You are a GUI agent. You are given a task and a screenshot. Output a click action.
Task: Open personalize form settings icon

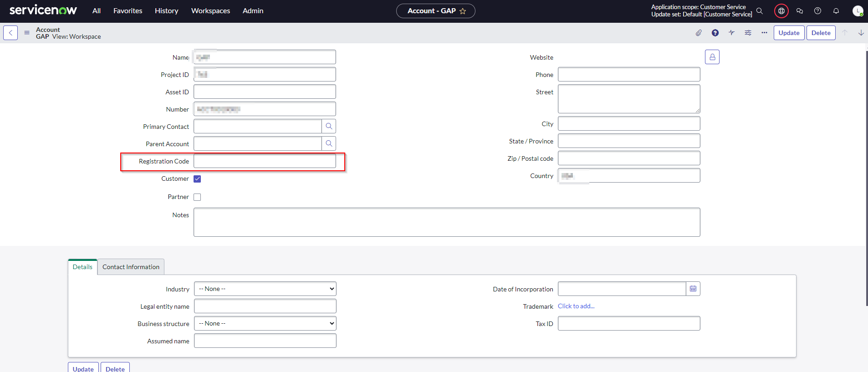point(748,33)
